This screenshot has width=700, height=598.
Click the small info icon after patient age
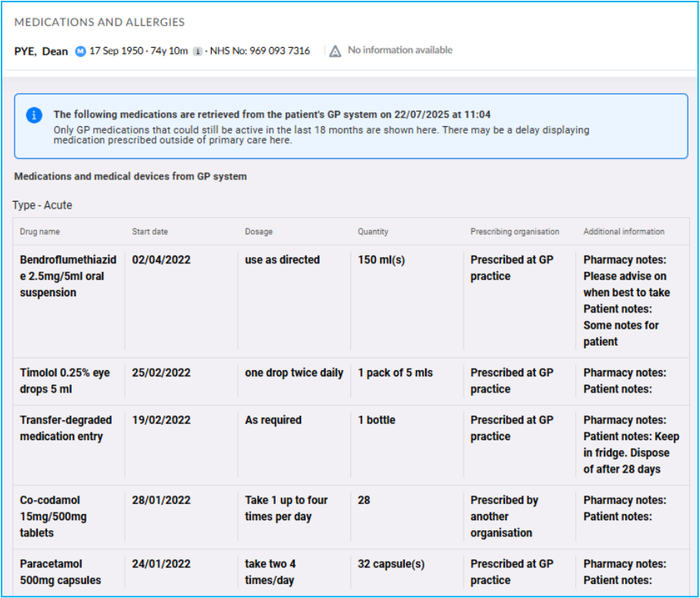pyautogui.click(x=197, y=51)
